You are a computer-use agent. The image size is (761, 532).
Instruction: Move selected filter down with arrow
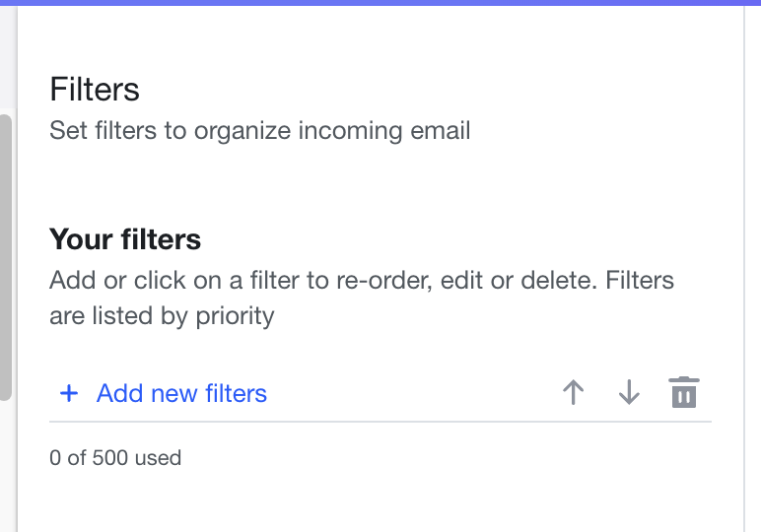(629, 392)
